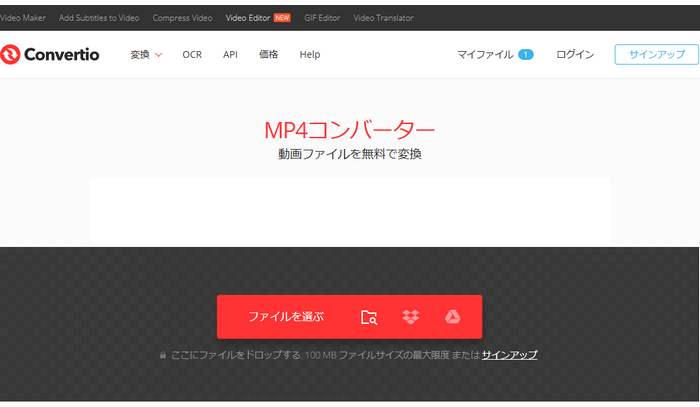Image resolution: width=700 pixels, height=407 pixels.
Task: Go to the API page
Action: [x=230, y=55]
